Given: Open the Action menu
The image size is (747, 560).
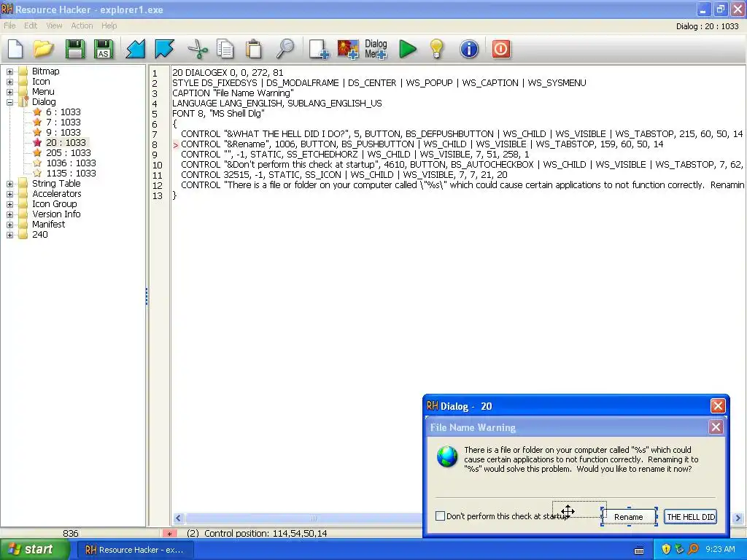Looking at the screenshot, I should point(82,26).
